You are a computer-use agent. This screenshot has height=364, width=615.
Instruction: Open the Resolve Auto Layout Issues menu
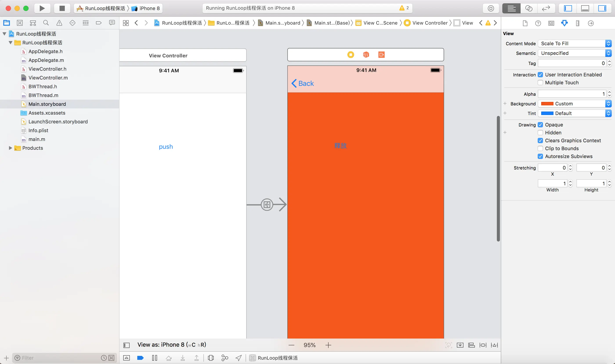pyautogui.click(x=494, y=345)
